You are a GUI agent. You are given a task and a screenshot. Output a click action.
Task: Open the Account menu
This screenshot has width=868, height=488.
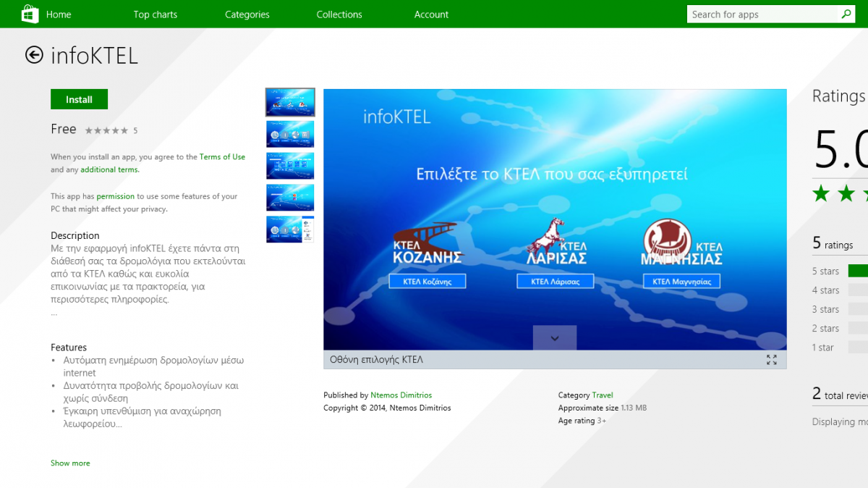point(431,14)
